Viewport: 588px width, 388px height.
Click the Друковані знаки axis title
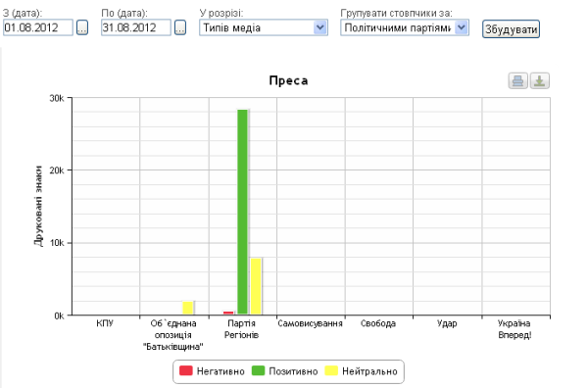tap(38, 206)
